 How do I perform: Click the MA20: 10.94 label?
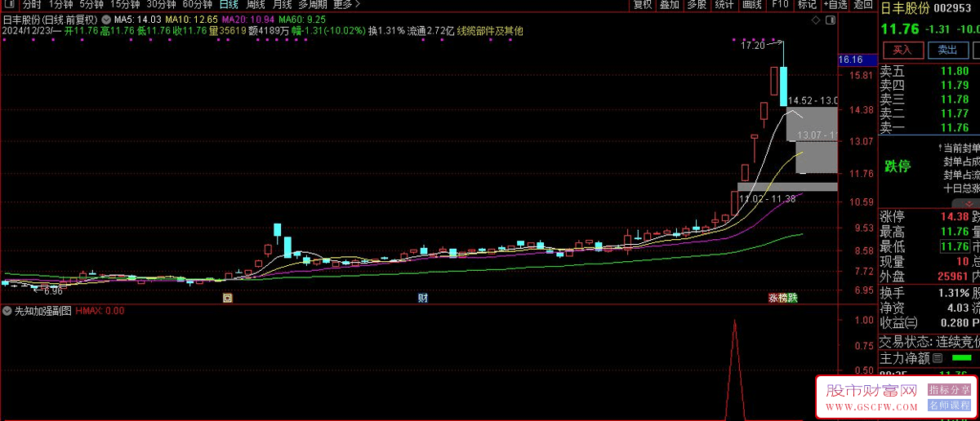coord(247,20)
